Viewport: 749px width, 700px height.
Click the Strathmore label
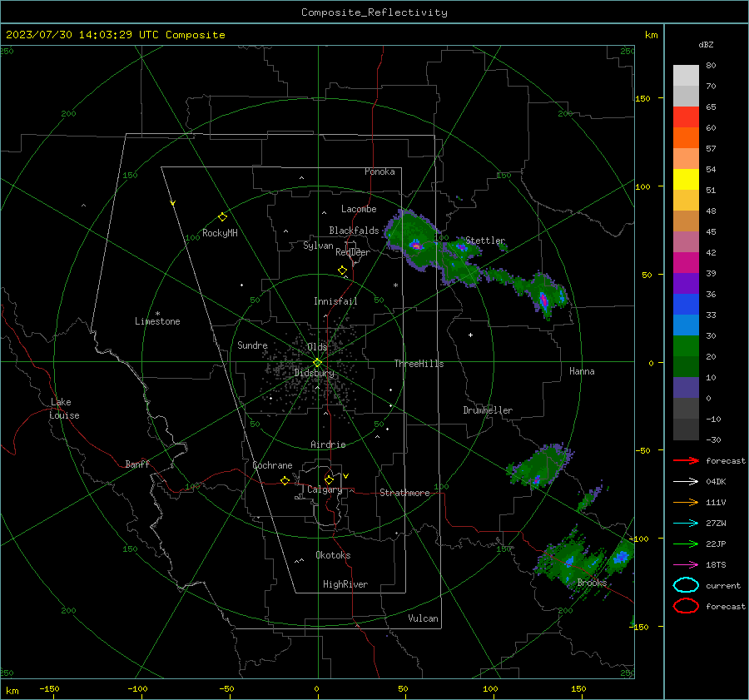404,493
